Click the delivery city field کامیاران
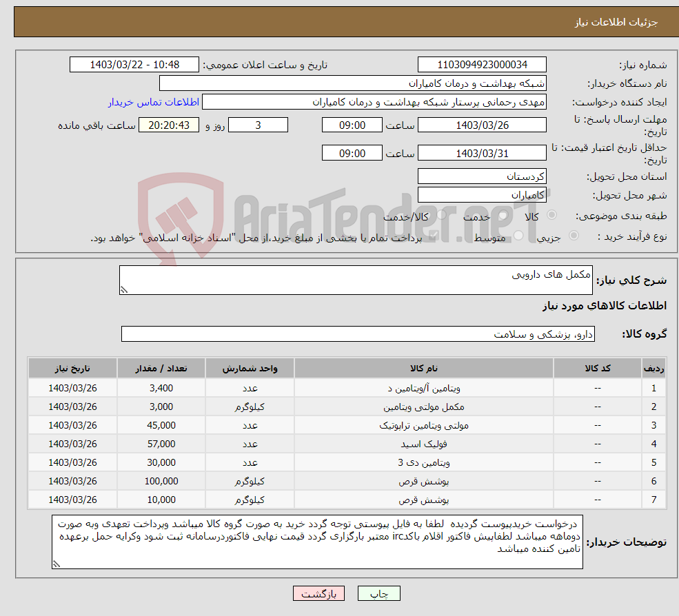The width and height of the screenshot is (679, 616). (482, 195)
